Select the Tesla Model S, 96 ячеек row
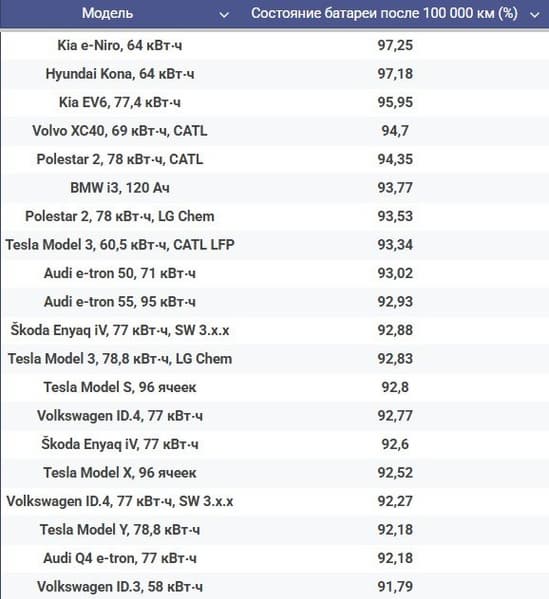This screenshot has width=549, height=599. [x=277, y=387]
